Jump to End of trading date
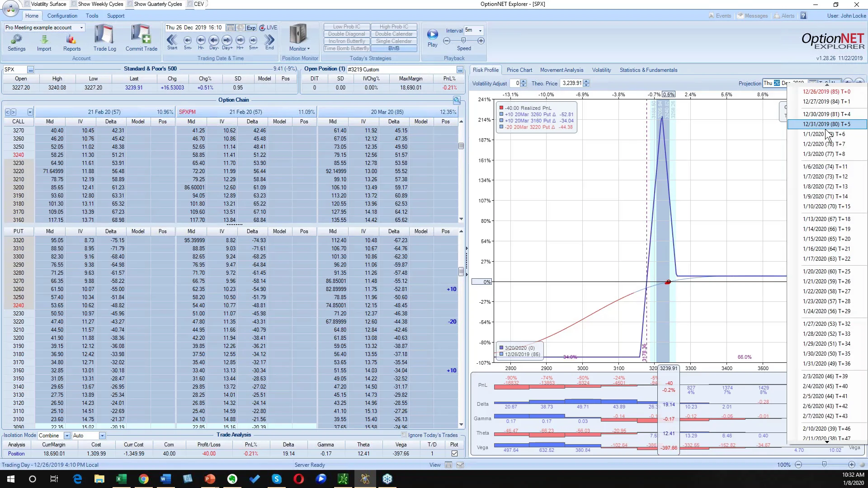The height and width of the screenshot is (488, 868). coord(269,40)
